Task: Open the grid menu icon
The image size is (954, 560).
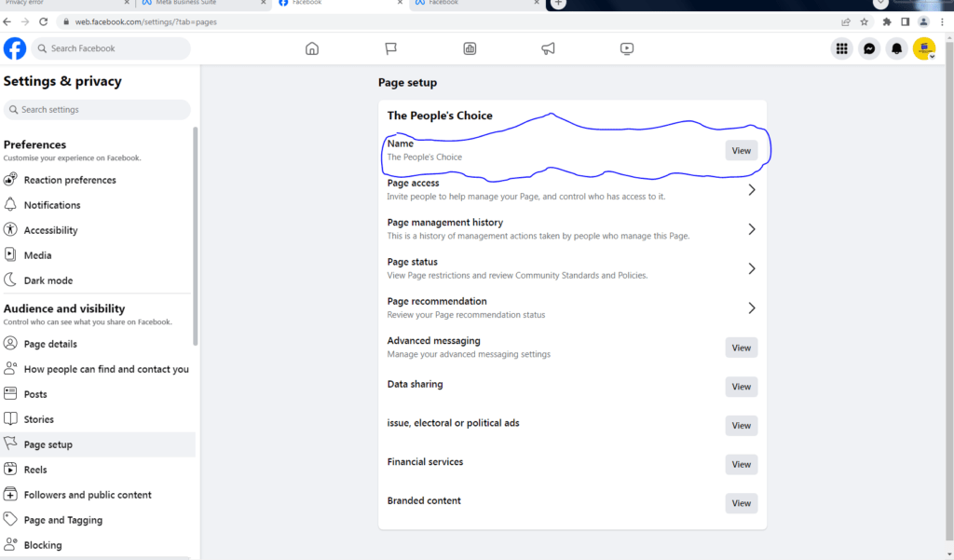Action: click(x=842, y=48)
